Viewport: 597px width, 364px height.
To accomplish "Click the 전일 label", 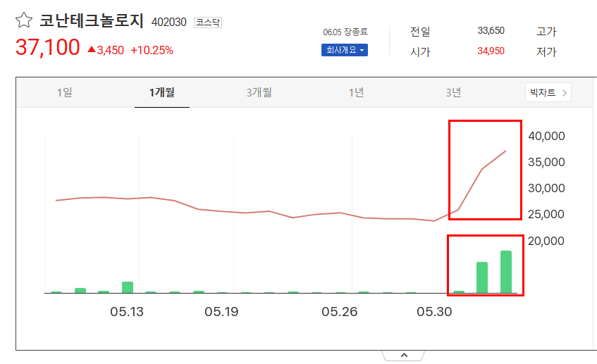I will pos(420,31).
